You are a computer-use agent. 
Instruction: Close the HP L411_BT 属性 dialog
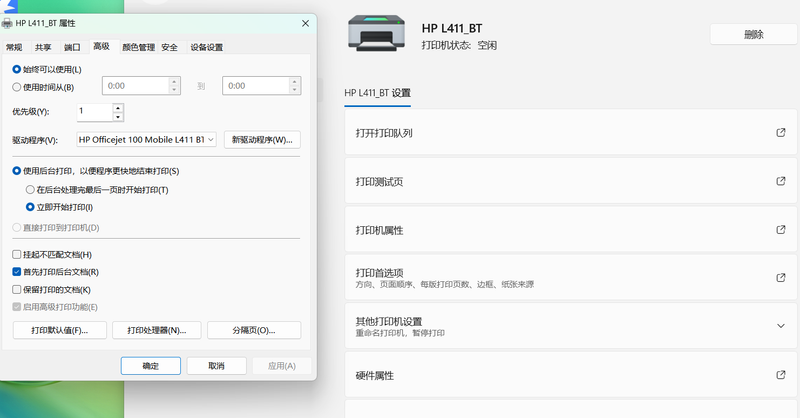pyautogui.click(x=305, y=23)
